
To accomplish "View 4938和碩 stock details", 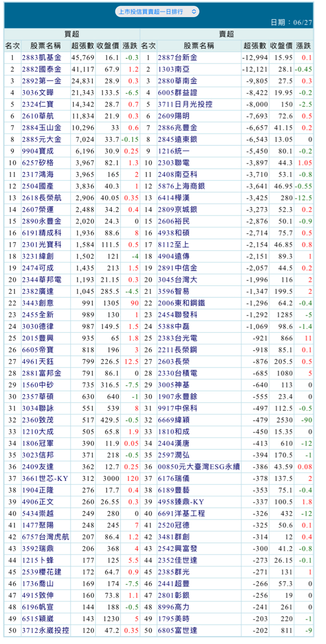I will [x=174, y=232].
